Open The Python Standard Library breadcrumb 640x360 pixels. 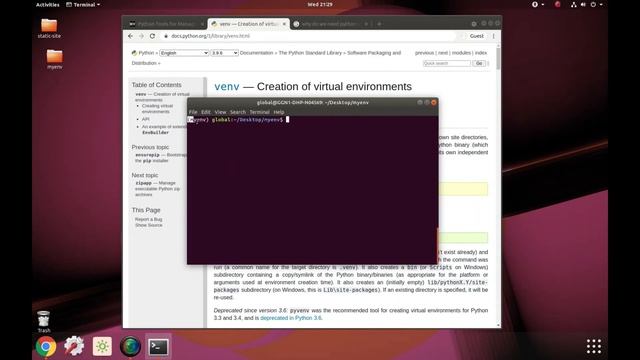point(310,53)
